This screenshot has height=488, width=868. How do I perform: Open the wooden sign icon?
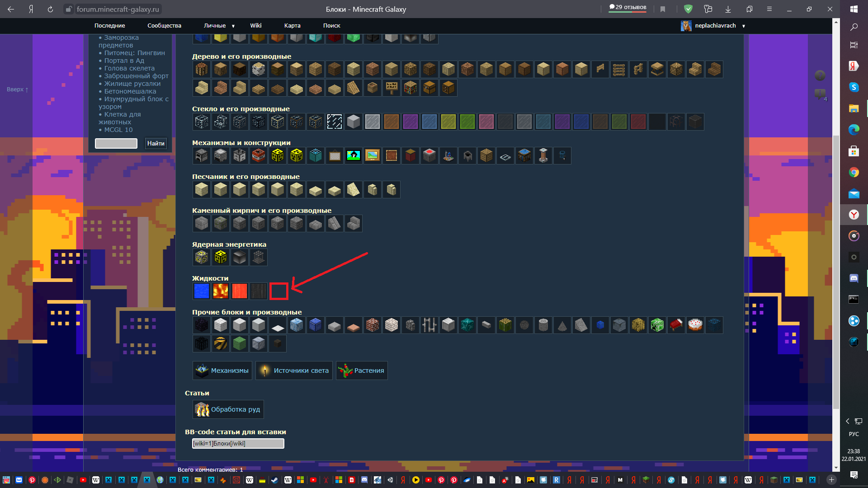[x=392, y=88]
